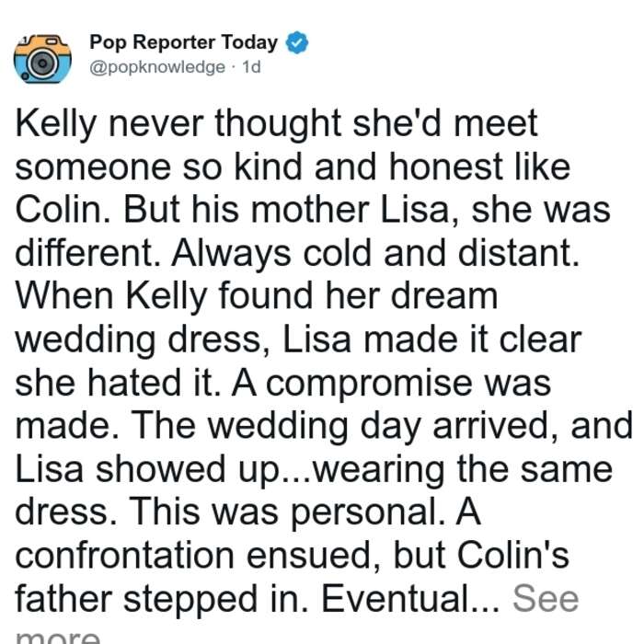
Task: Click the @popknowledge handle
Action: pyautogui.click(x=157, y=67)
